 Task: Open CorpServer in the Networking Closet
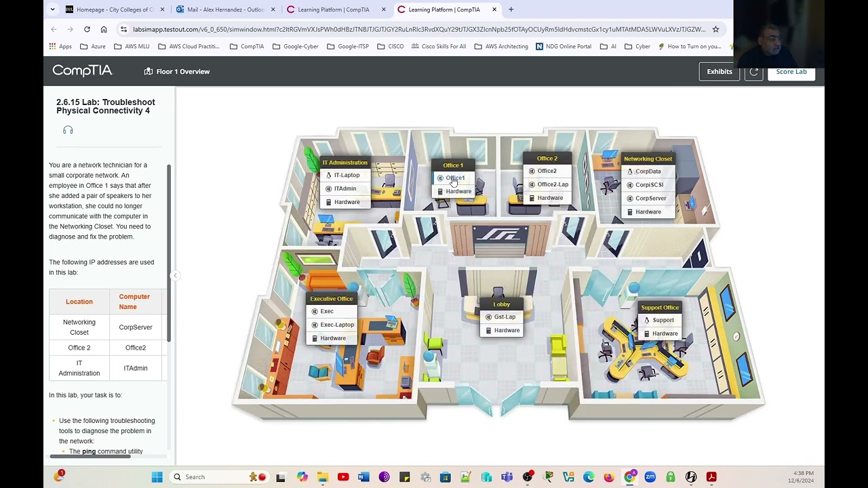pyautogui.click(x=646, y=199)
